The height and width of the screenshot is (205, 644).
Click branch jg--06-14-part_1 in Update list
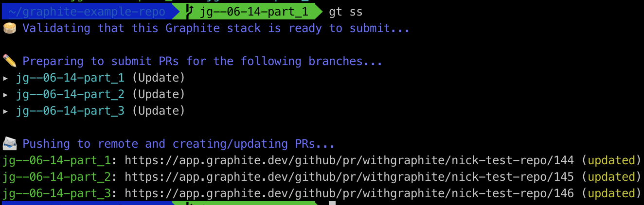[x=70, y=78]
